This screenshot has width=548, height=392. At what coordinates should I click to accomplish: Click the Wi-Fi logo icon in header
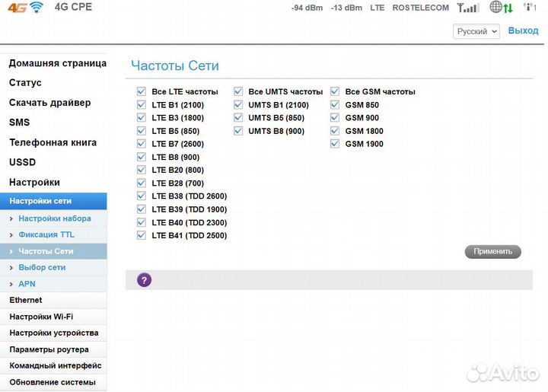click(x=37, y=8)
